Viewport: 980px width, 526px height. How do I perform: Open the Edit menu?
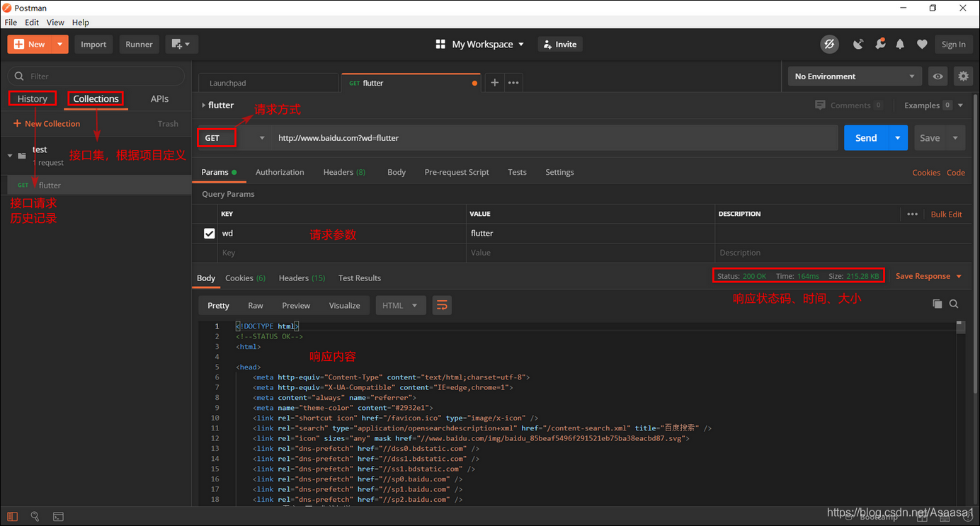(32, 22)
